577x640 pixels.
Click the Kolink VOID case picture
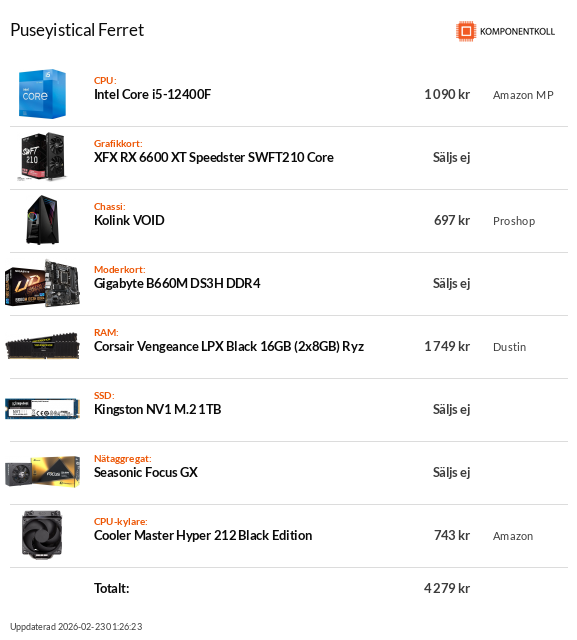coord(42,220)
